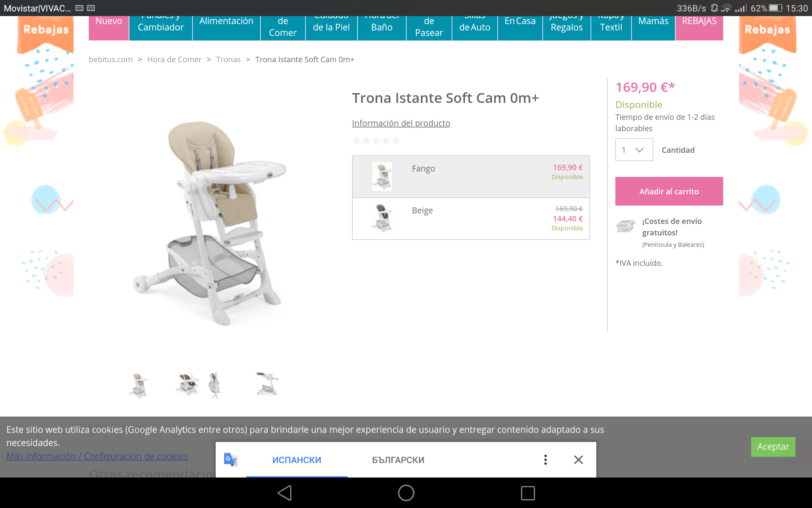Accept cookies with Aceptar button
This screenshot has width=812, height=508.
[773, 447]
